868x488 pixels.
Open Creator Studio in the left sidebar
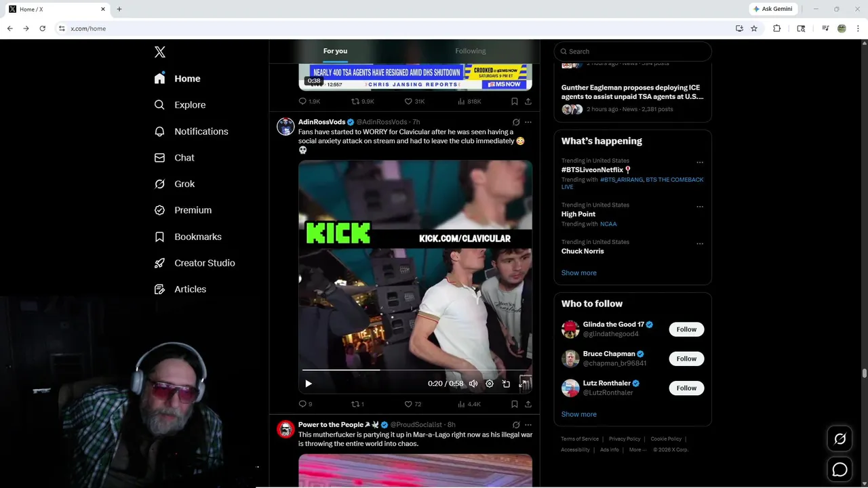coord(195,263)
